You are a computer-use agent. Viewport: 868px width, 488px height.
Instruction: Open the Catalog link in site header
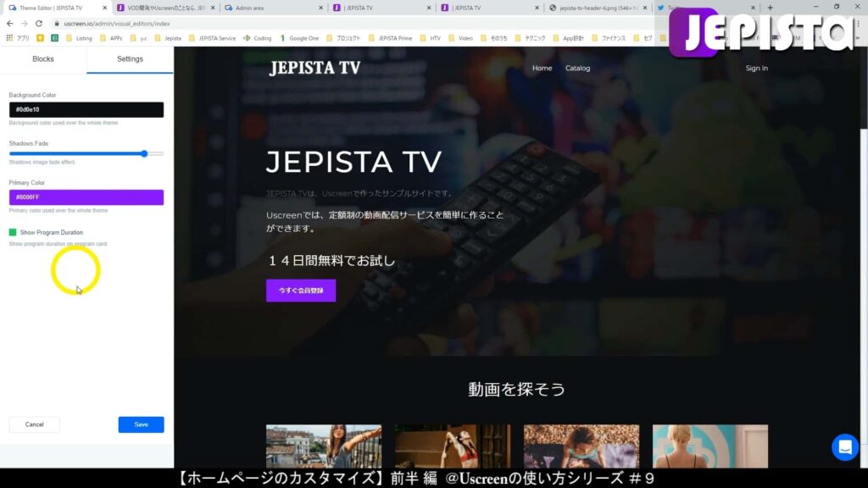coord(577,68)
